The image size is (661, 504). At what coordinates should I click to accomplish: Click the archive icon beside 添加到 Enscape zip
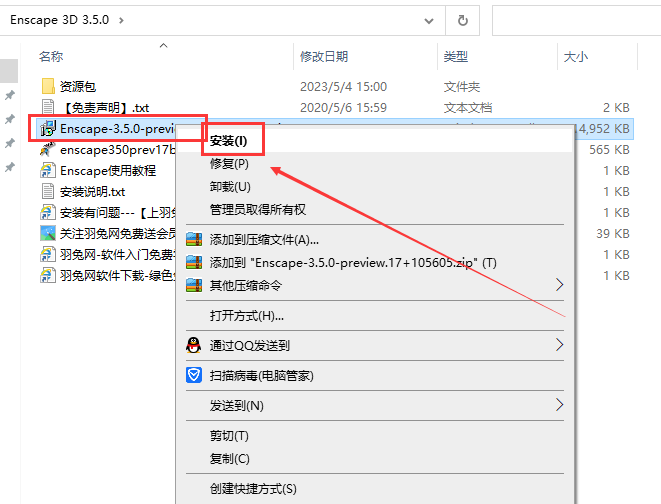click(194, 263)
